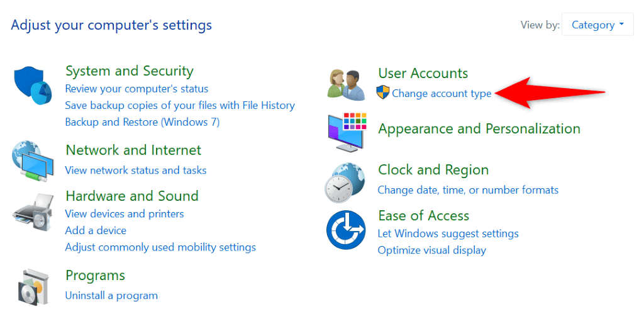Open the System and Security heading

tap(129, 71)
